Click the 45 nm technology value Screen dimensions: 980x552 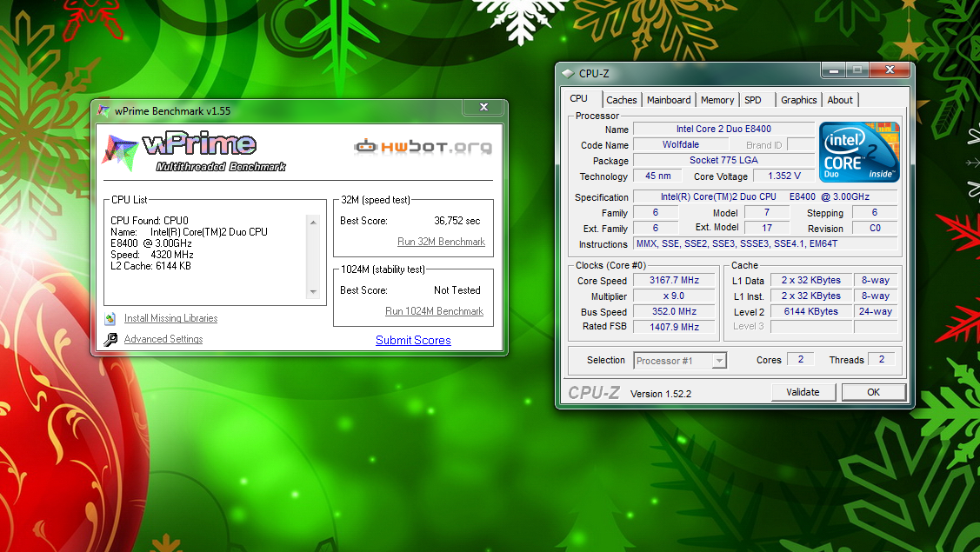pyautogui.click(x=657, y=176)
